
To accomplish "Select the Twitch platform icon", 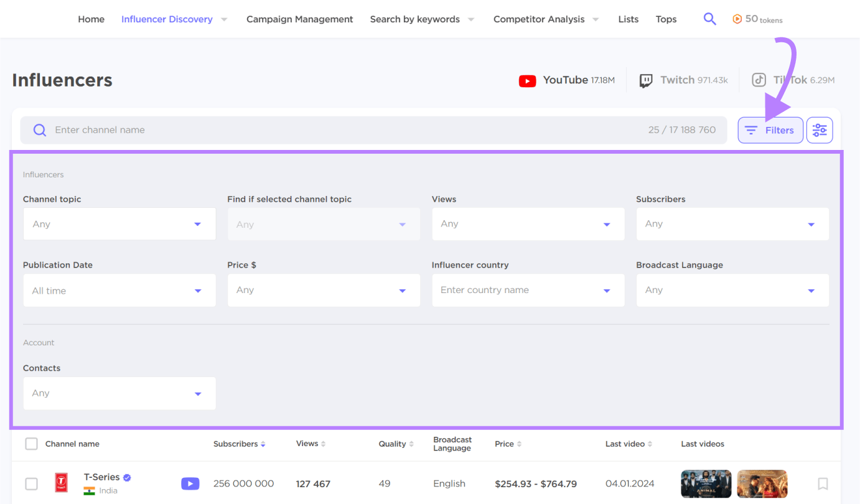I will (645, 80).
